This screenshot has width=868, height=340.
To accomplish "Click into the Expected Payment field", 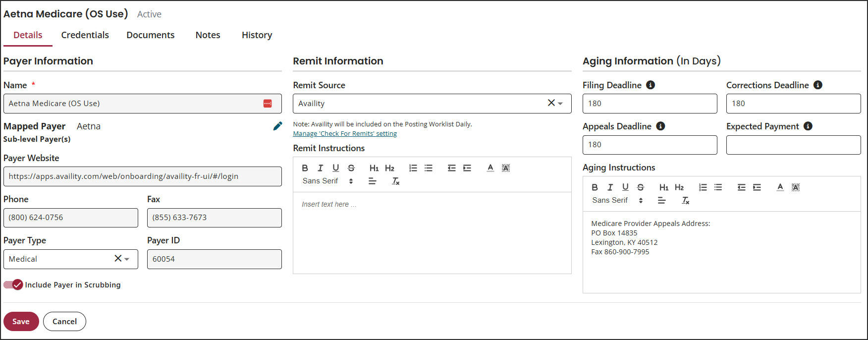I will coord(793,145).
